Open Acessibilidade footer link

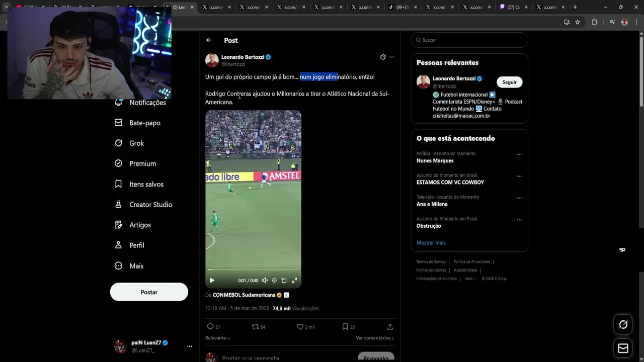pyautogui.click(x=465, y=270)
